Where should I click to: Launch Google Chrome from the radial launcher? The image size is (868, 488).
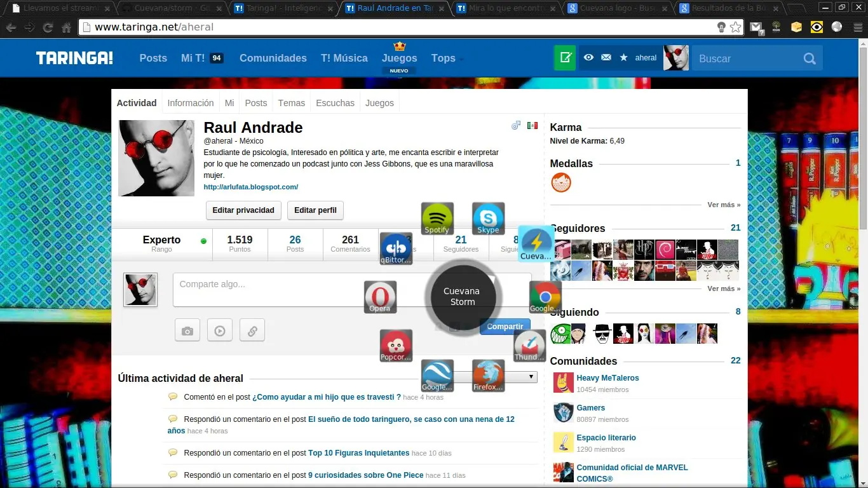click(545, 297)
